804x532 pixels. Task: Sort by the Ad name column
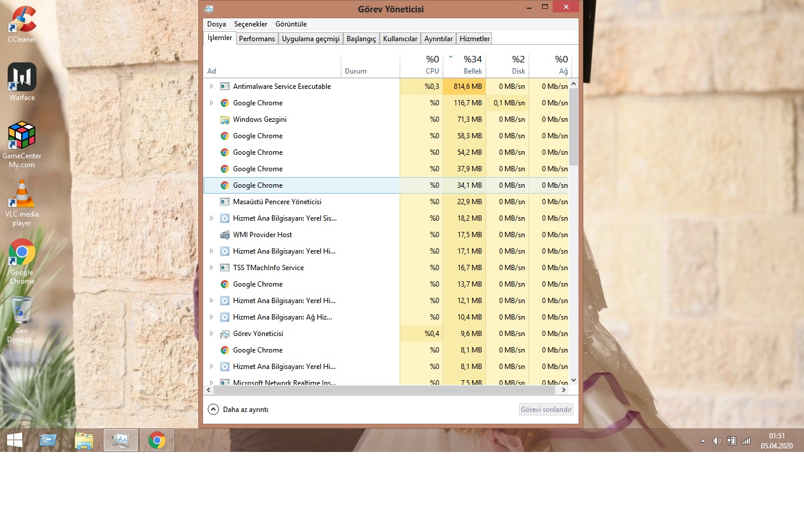pyautogui.click(x=273, y=65)
